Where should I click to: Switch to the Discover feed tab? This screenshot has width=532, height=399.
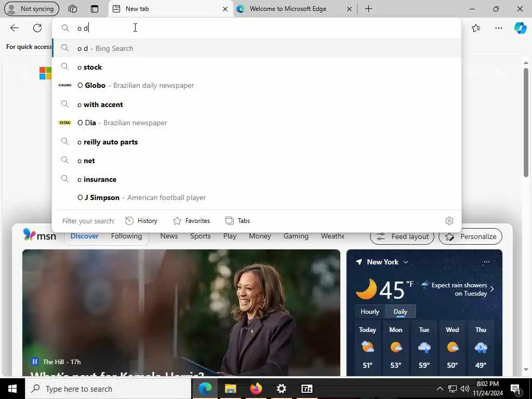(x=85, y=236)
